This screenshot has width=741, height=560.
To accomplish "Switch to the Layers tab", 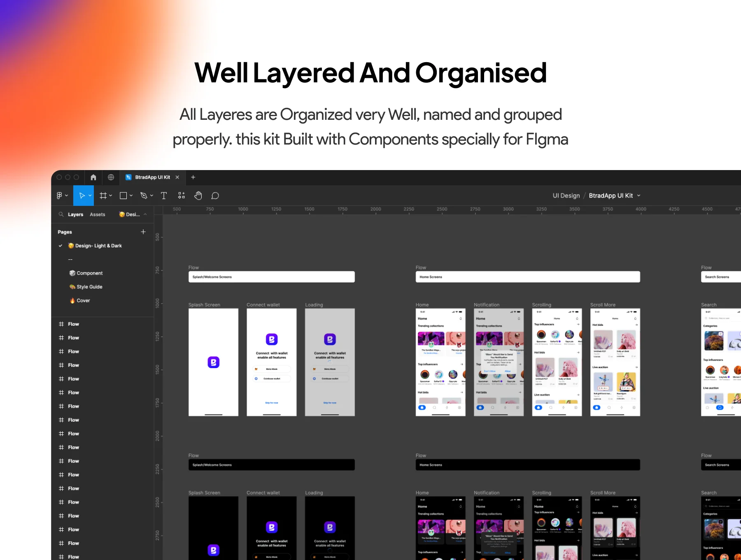I will tap(76, 215).
